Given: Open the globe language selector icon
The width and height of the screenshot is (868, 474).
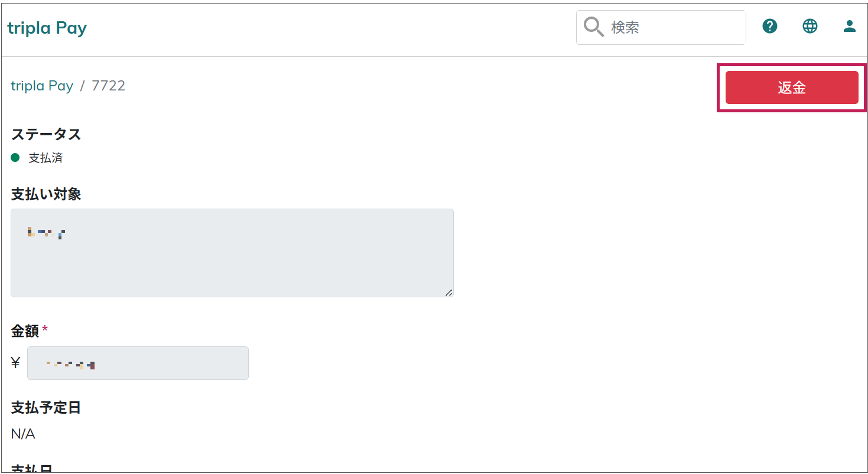Looking at the screenshot, I should click(x=810, y=26).
